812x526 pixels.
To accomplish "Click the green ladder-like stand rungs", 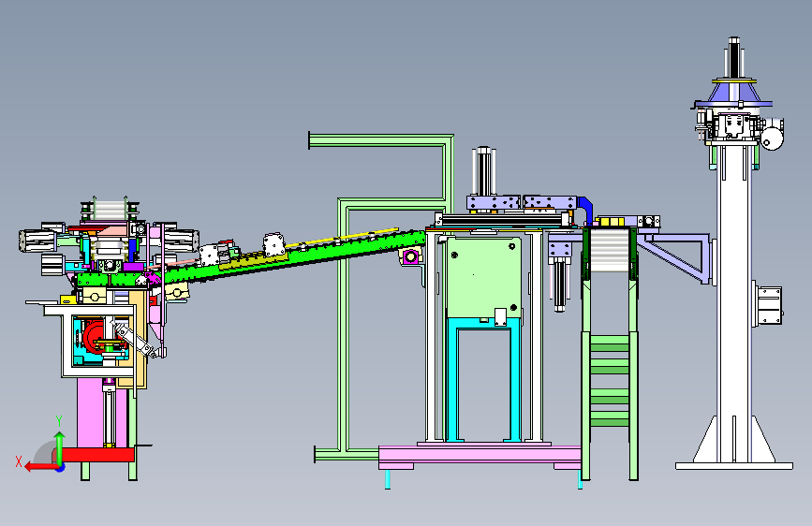I will pos(610,381).
